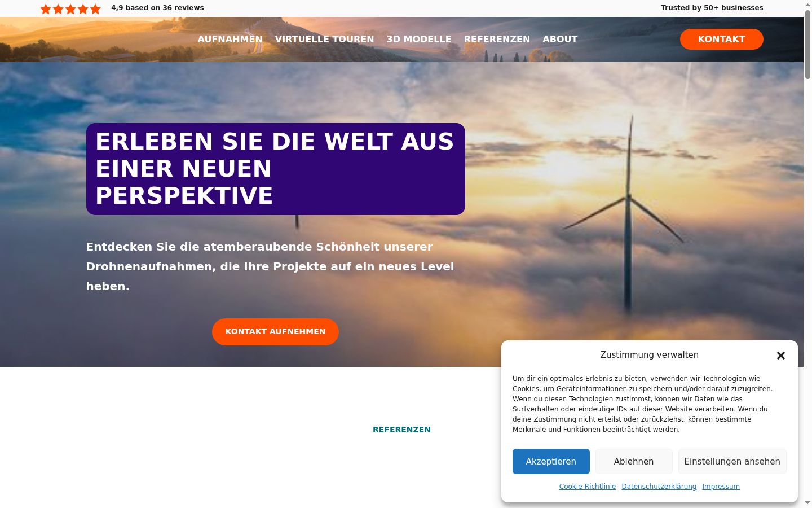Open the VIRTUELLE TOUREN menu item

324,39
